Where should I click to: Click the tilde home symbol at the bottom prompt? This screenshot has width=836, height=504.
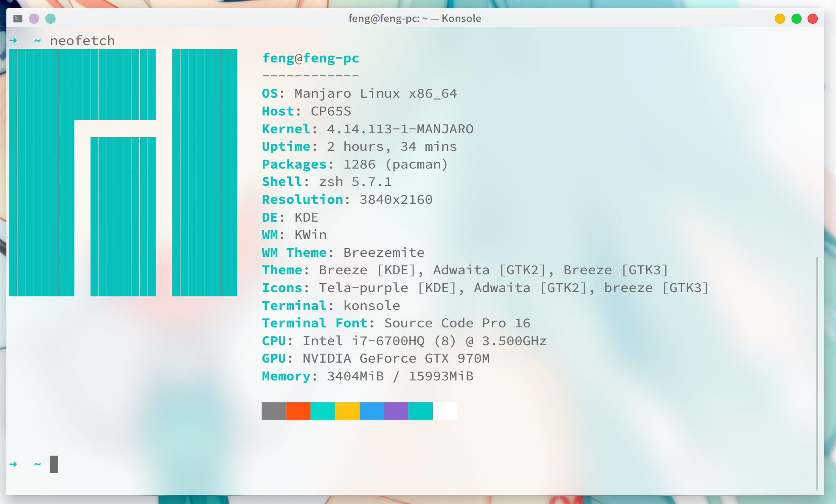tap(37, 464)
